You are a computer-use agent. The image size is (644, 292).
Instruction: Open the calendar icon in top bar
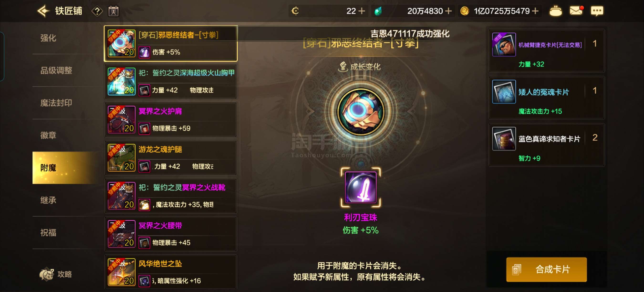pyautogui.click(x=114, y=11)
